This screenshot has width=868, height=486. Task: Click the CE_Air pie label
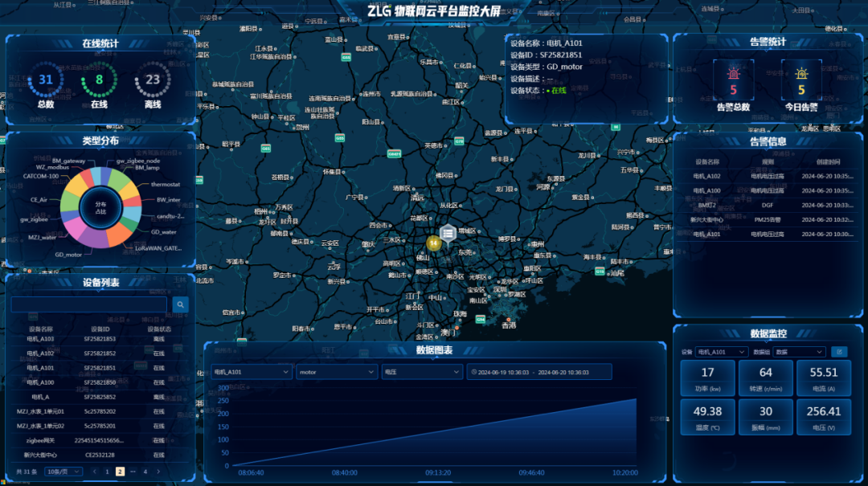click(x=39, y=200)
